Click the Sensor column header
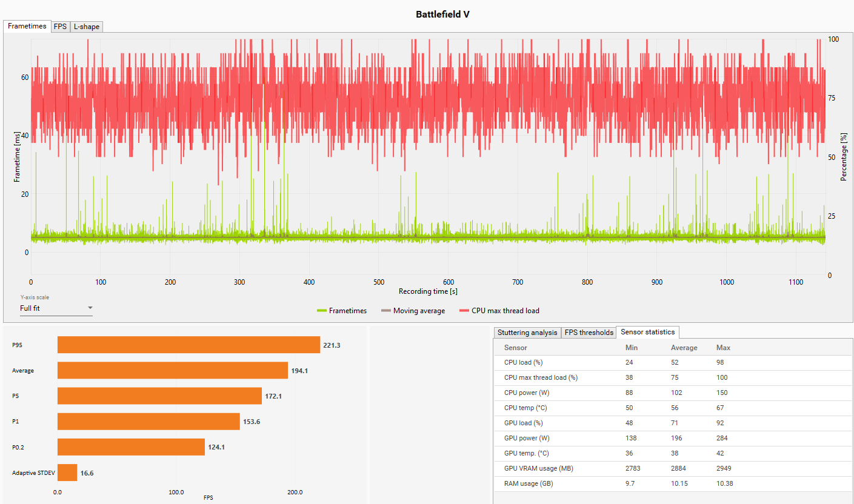This screenshot has height=504, width=854. (515, 348)
